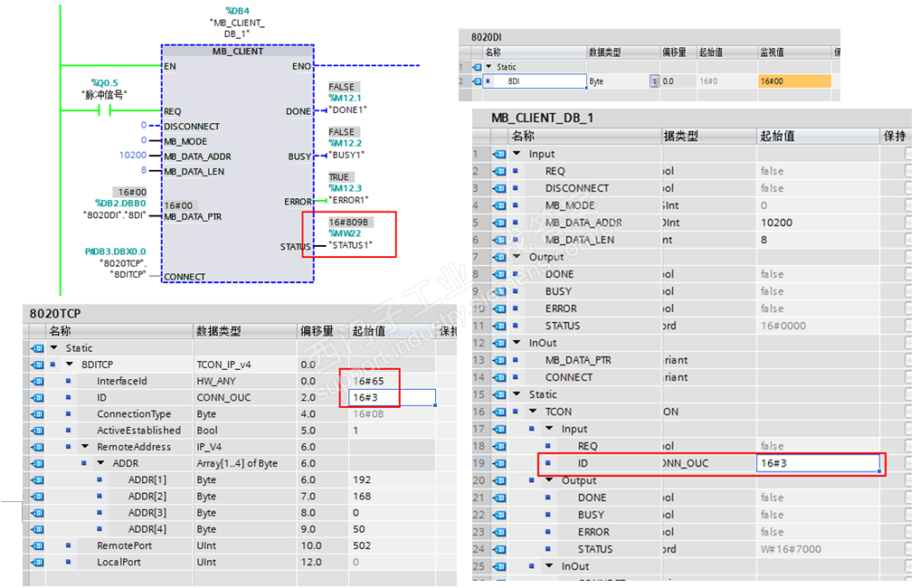Click the data block icon of the ConnectionType row
Image resolution: width=920 pixels, height=588 pixels.
pyautogui.click(x=38, y=413)
